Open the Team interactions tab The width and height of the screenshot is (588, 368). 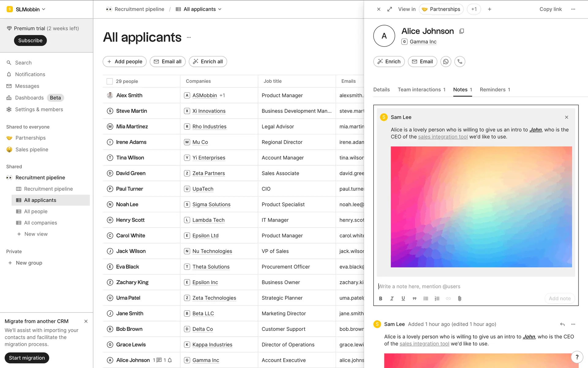point(421,90)
